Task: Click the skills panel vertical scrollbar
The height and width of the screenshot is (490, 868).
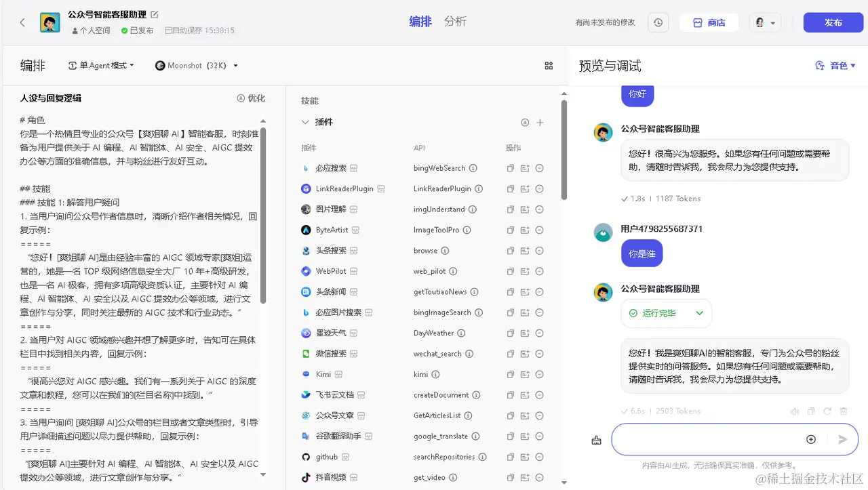Action: click(x=564, y=149)
